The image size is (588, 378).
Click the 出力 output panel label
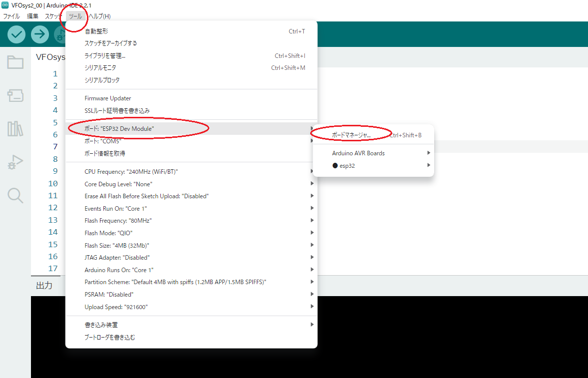point(44,286)
